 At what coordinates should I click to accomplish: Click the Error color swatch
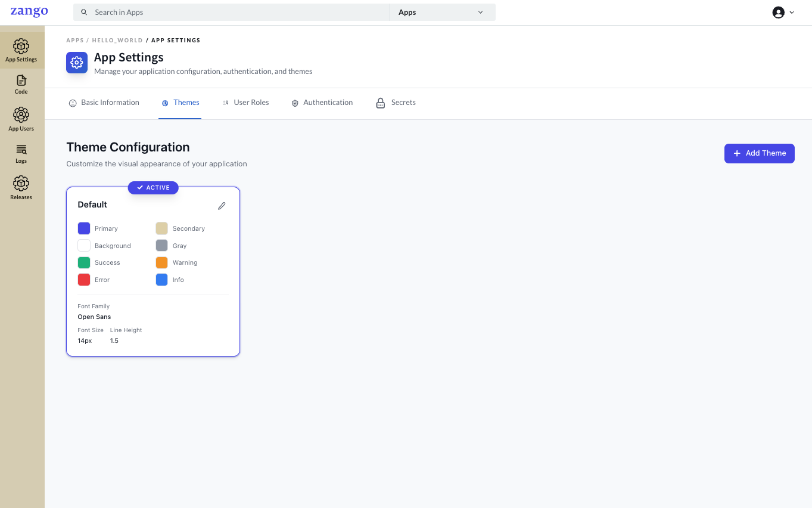coord(84,280)
